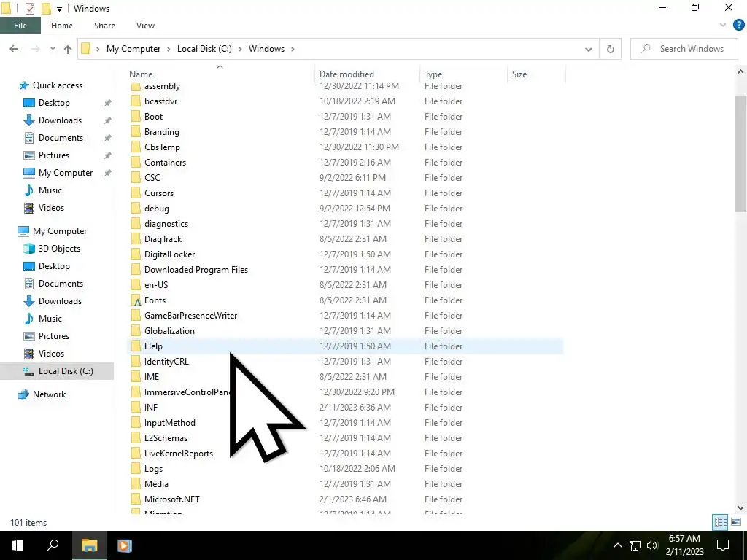Viewport: 747px width, 560px height.
Task: Open the media player taskbar icon
Action: (124, 545)
